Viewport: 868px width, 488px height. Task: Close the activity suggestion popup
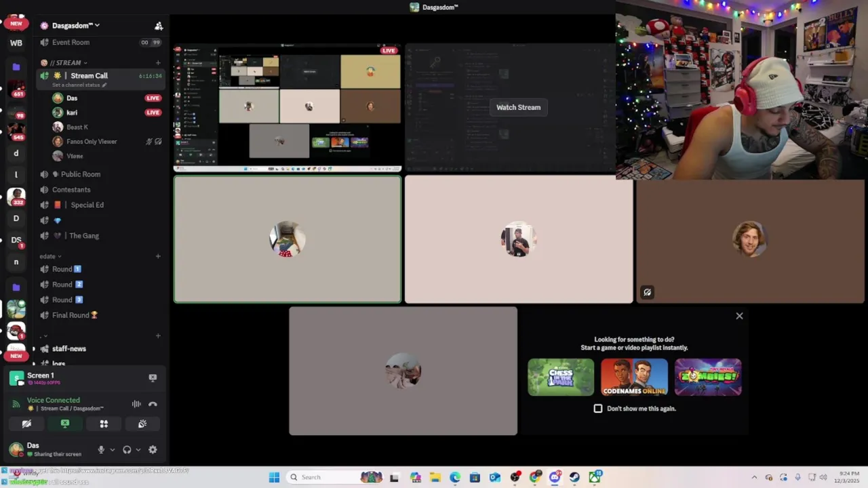[739, 316]
